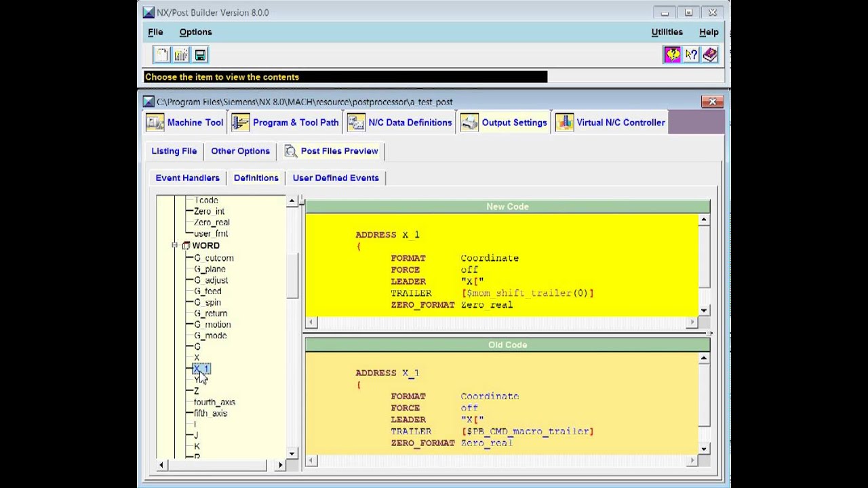Switch to the Machine Tool tab
The width and height of the screenshot is (868, 488).
(x=185, y=123)
